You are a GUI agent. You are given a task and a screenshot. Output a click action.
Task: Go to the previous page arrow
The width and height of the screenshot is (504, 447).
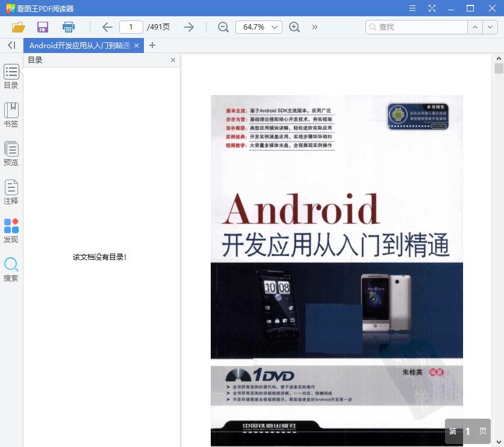pyautogui.click(x=107, y=27)
